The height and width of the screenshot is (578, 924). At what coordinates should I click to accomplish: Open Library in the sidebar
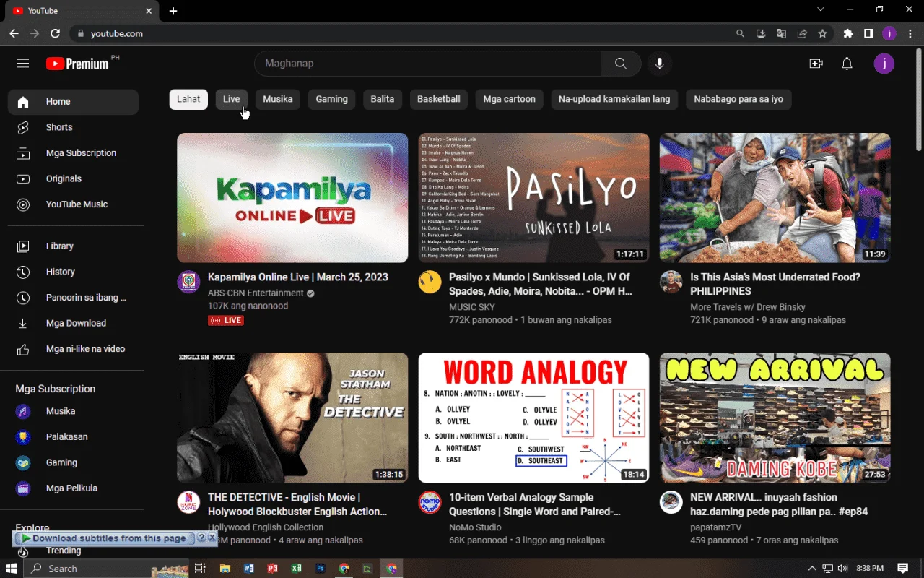tap(73, 246)
